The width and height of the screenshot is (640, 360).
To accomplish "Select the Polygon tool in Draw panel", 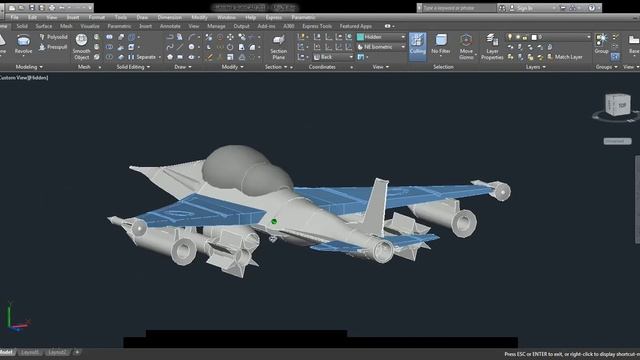I will click(170, 57).
